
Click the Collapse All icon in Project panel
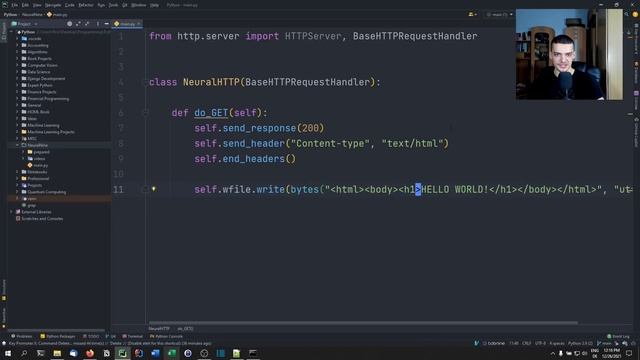(x=87, y=24)
